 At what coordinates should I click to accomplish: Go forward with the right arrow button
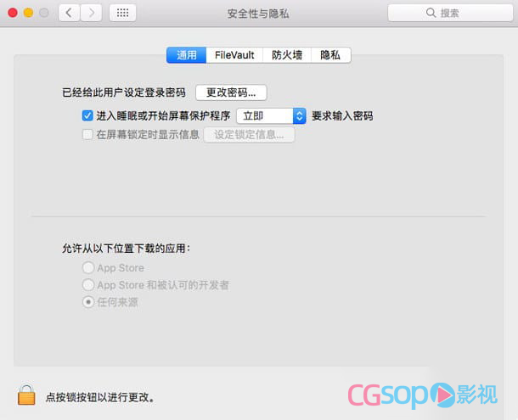pyautogui.click(x=91, y=13)
